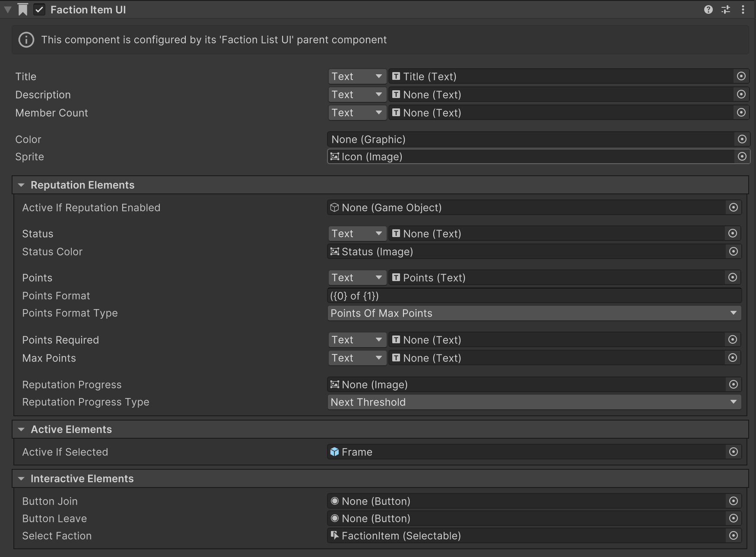Open object picker for Active If Selected

click(733, 452)
